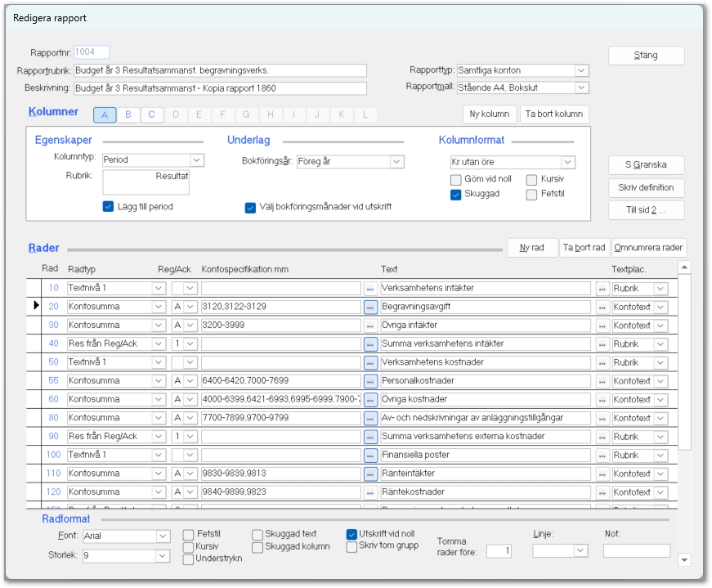
Task: Enable Göm vid noll option
Action: [456, 180]
